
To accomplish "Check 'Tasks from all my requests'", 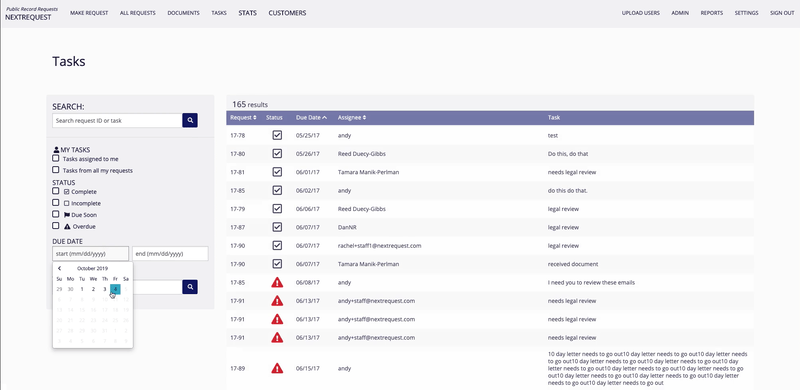I will 56,169.
